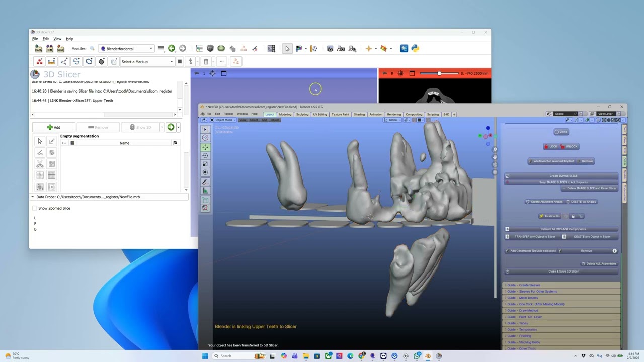Go to previous module with green back arrow
This screenshot has width=644, height=362.
172,48
